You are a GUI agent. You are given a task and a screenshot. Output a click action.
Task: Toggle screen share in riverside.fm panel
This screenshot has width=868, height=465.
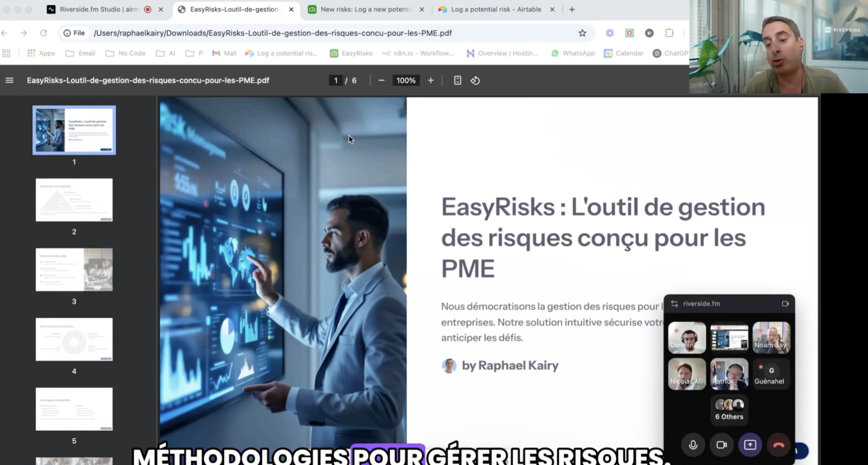click(750, 445)
